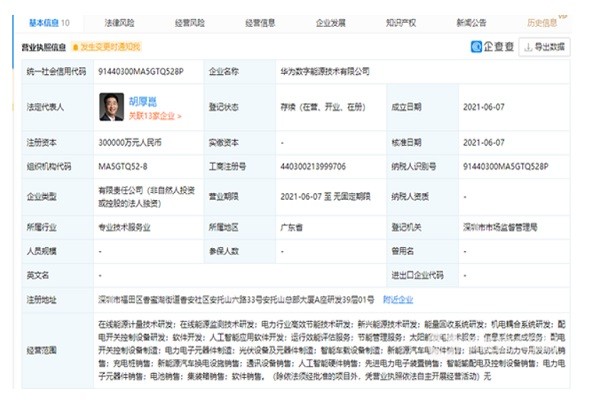Select credit code 91440300MA5GTQ528P in first row
Viewport: 600px width, 400px height.
click(x=141, y=72)
